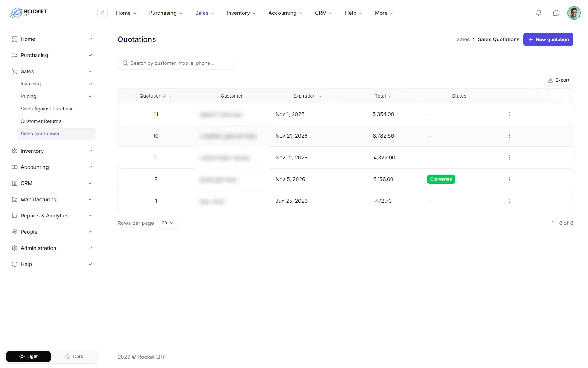Screen dimensions: 588x368
Task: Open the Accounting menu in the top bar
Action: (286, 13)
